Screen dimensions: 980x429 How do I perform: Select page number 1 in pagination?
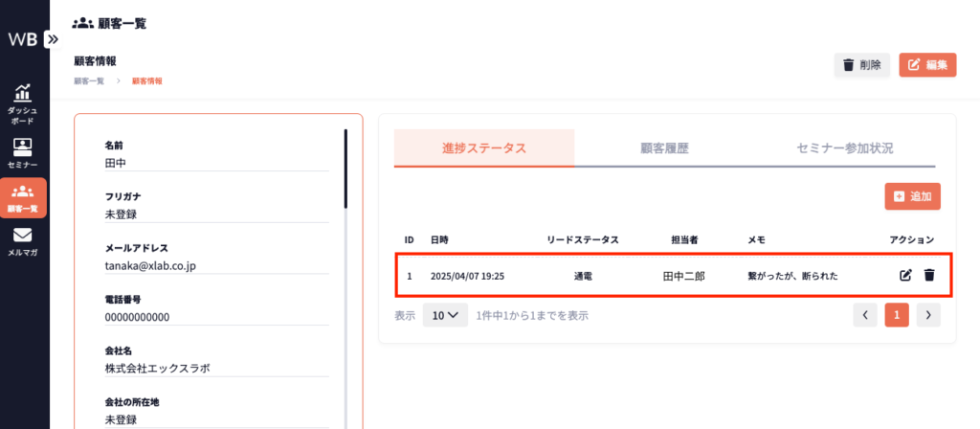pyautogui.click(x=897, y=315)
